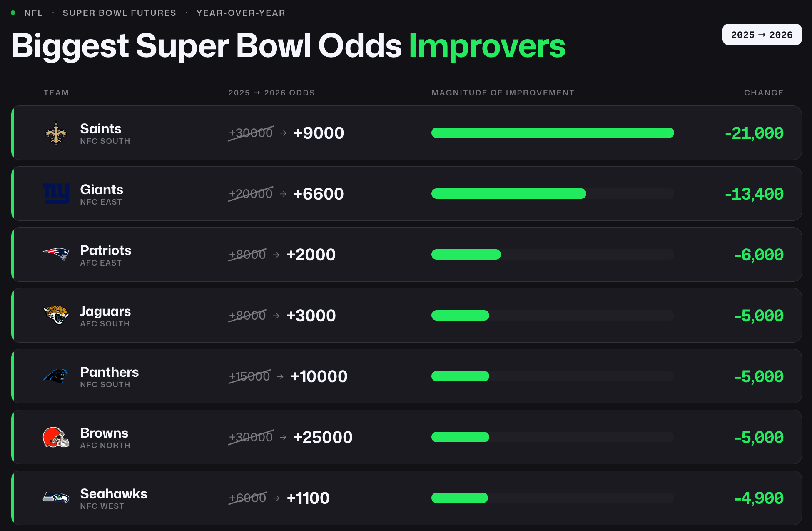
Task: Click the Patriots team logo
Action: pyautogui.click(x=56, y=254)
